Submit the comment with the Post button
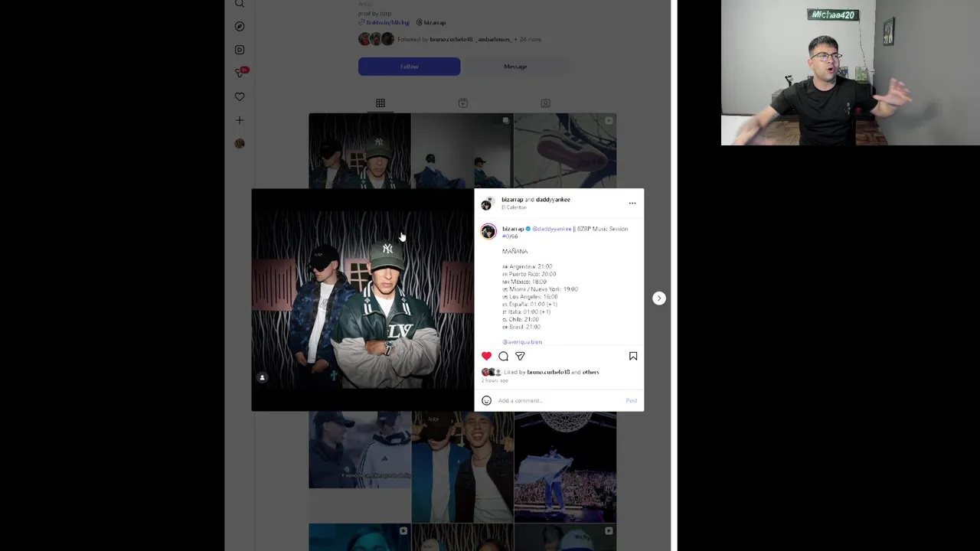Screen dimensions: 980x551 point(631,400)
